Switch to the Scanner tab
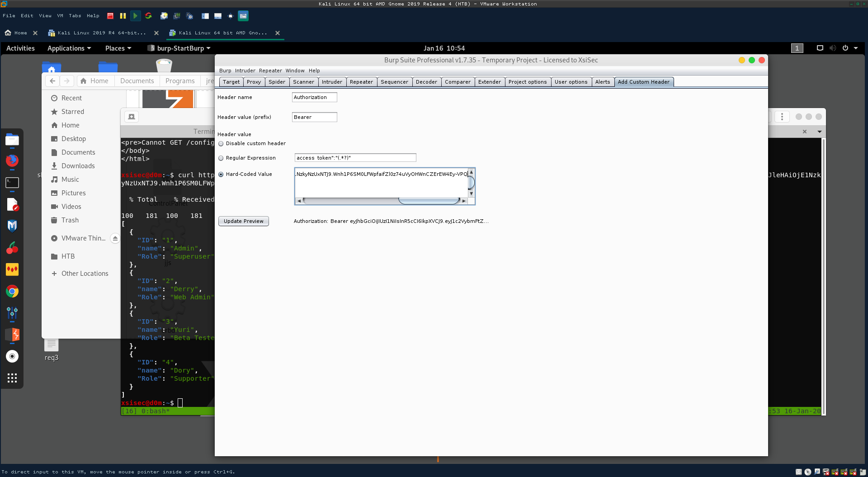Image resolution: width=868 pixels, height=477 pixels. [303, 82]
